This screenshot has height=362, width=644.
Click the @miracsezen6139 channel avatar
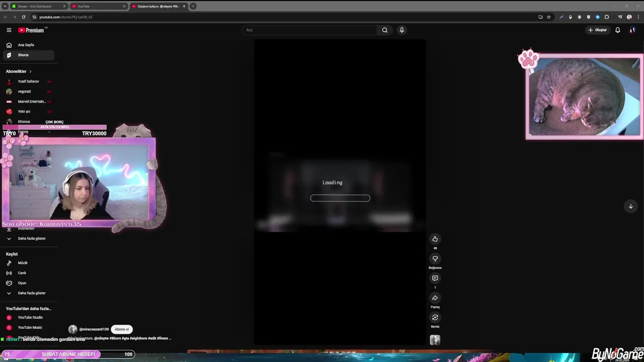73,329
